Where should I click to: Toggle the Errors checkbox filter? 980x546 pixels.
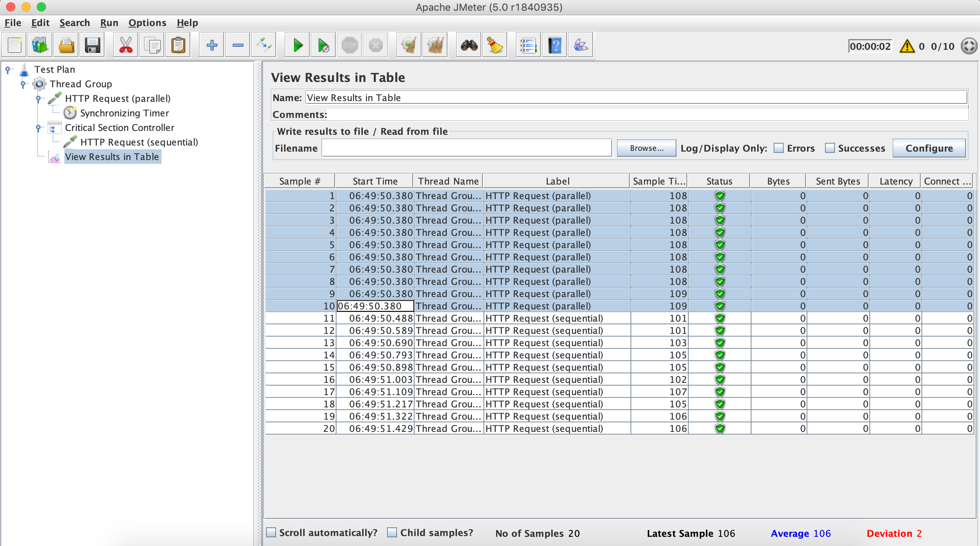tap(779, 148)
